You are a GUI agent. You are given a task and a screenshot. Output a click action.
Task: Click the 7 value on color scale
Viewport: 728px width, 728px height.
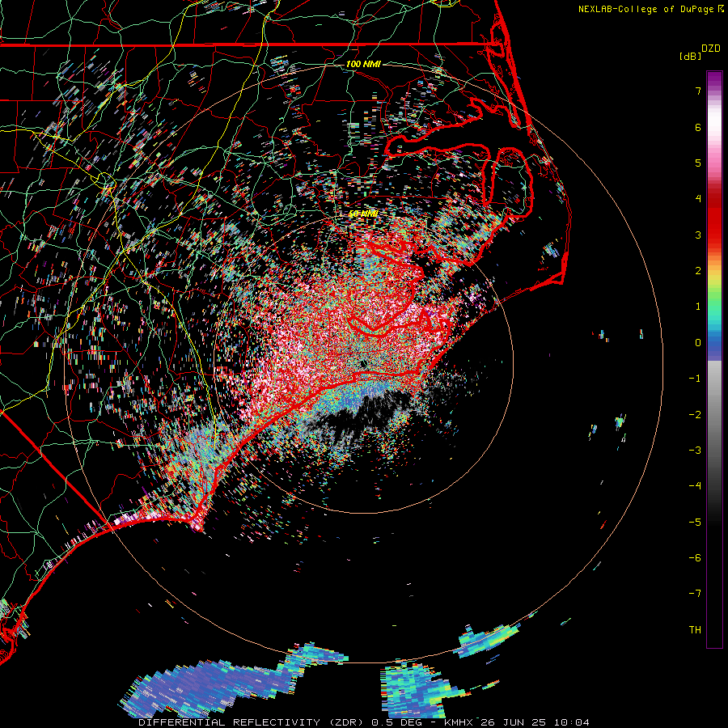[x=698, y=91]
